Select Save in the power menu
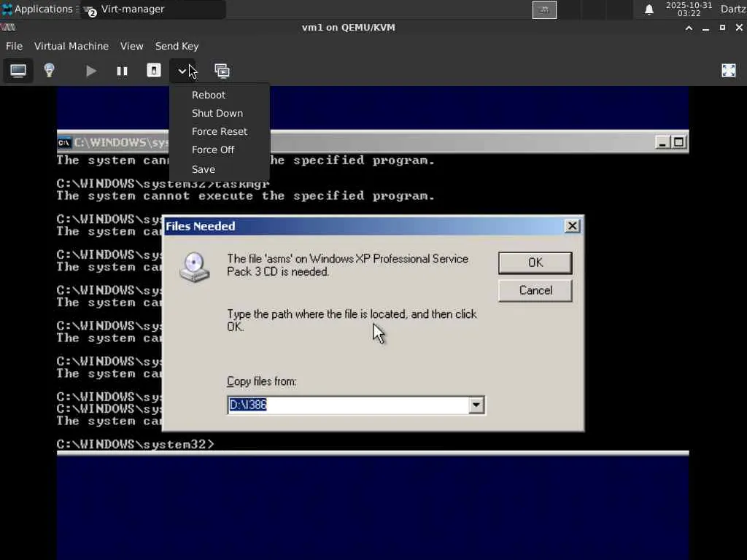Screen dimensions: 747x560 pos(204,169)
